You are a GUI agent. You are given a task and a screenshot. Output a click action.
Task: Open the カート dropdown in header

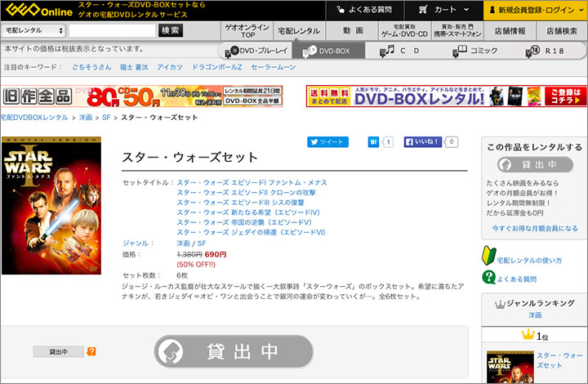[x=443, y=10]
